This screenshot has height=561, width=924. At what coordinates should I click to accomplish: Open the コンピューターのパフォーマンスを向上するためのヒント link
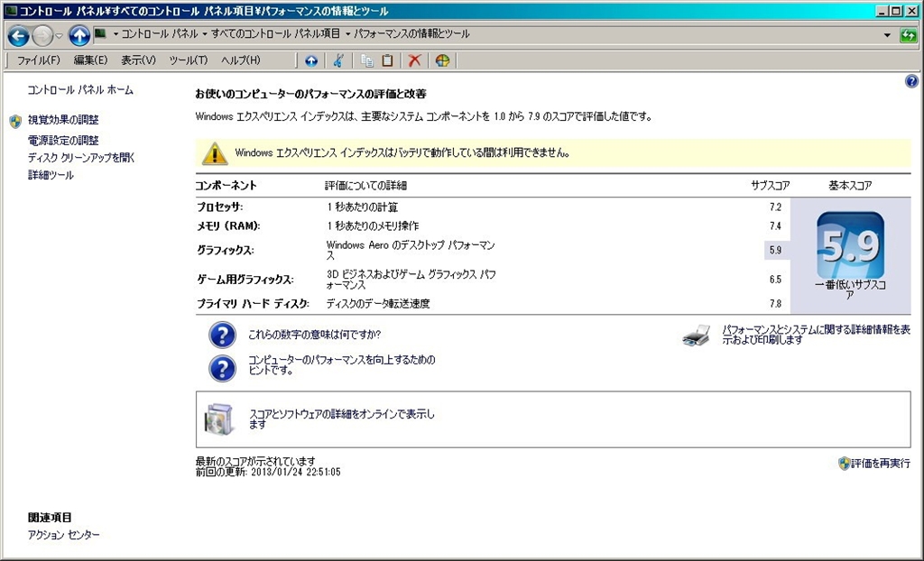[342, 364]
